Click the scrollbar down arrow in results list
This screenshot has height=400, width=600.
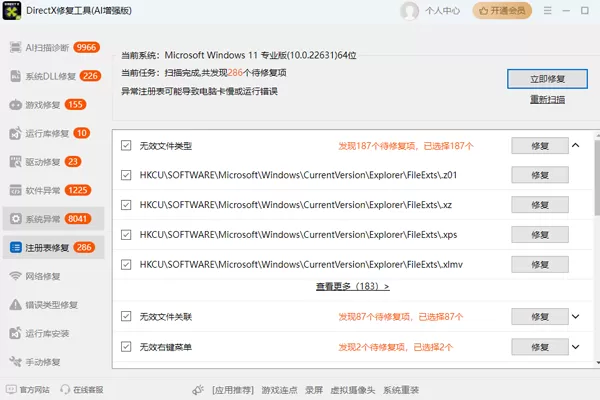tap(598, 363)
